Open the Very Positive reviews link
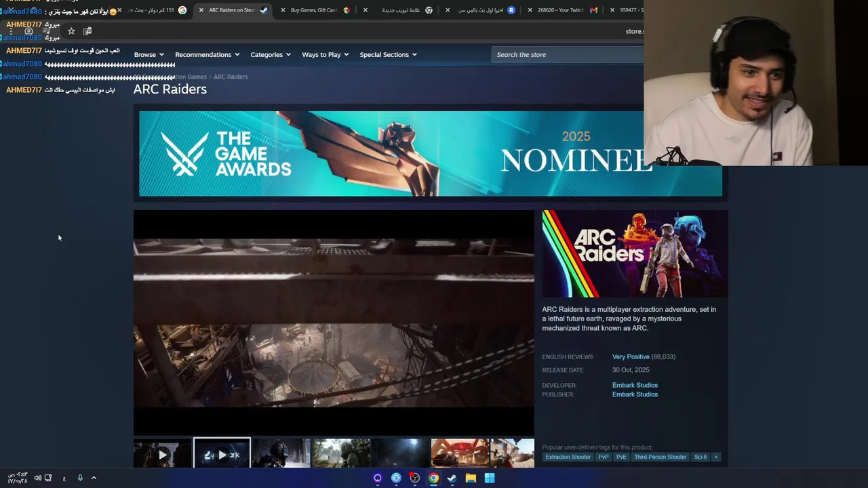 click(x=631, y=357)
